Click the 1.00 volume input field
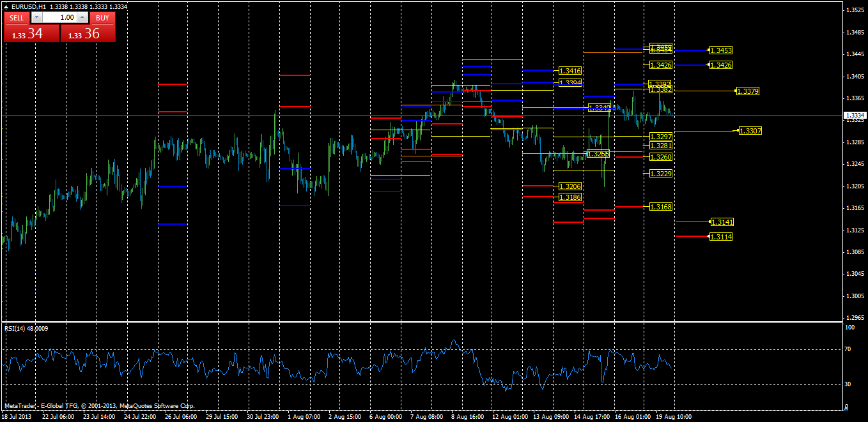The image size is (868, 422). (x=59, y=18)
